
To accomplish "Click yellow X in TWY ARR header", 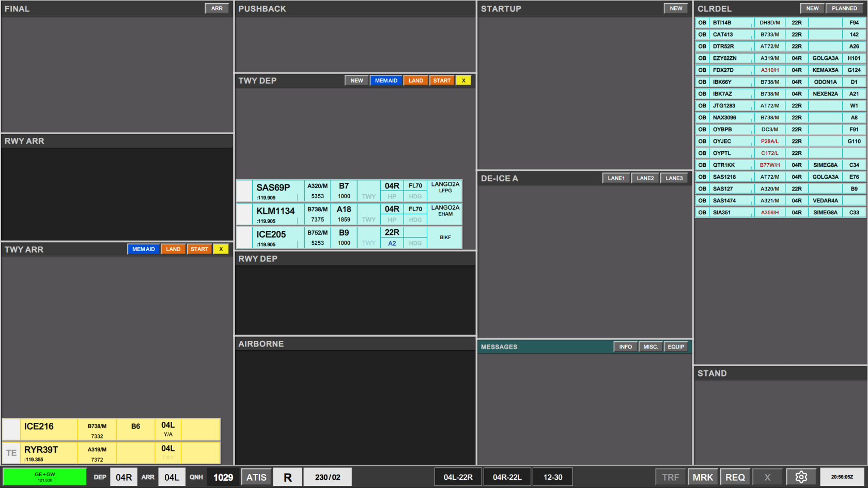I will (x=221, y=249).
